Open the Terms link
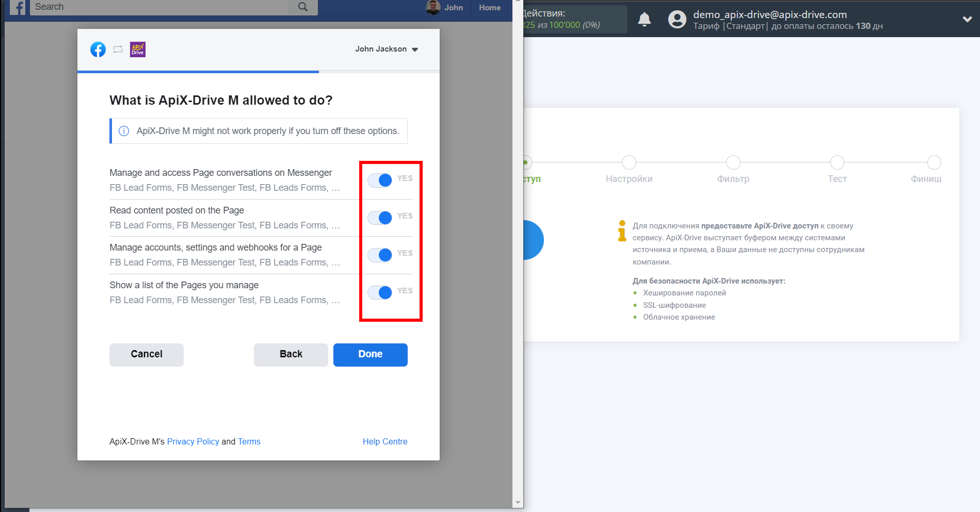Image resolution: width=980 pixels, height=512 pixels. (x=249, y=441)
